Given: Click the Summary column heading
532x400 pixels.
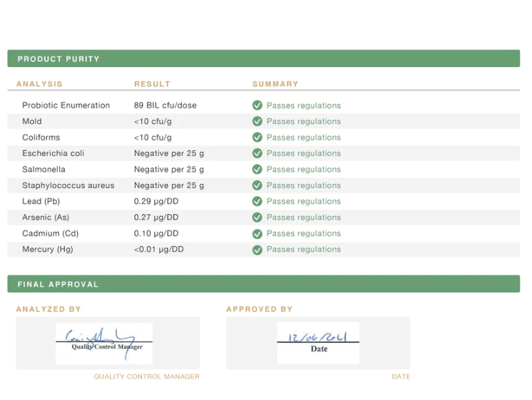Looking at the screenshot, I should coord(275,84).
